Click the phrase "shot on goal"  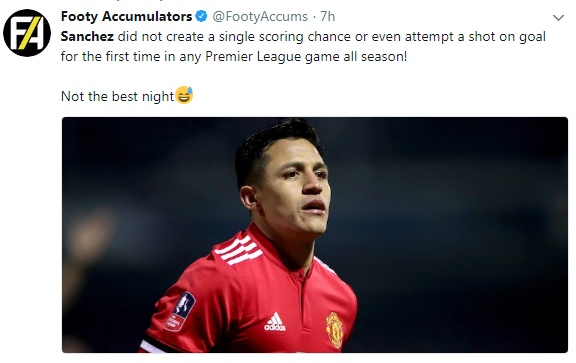point(507,37)
